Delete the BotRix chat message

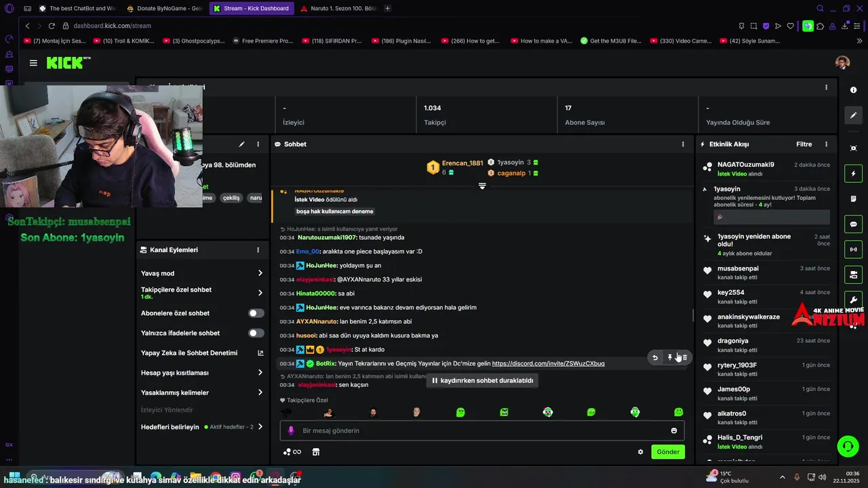[684, 357]
